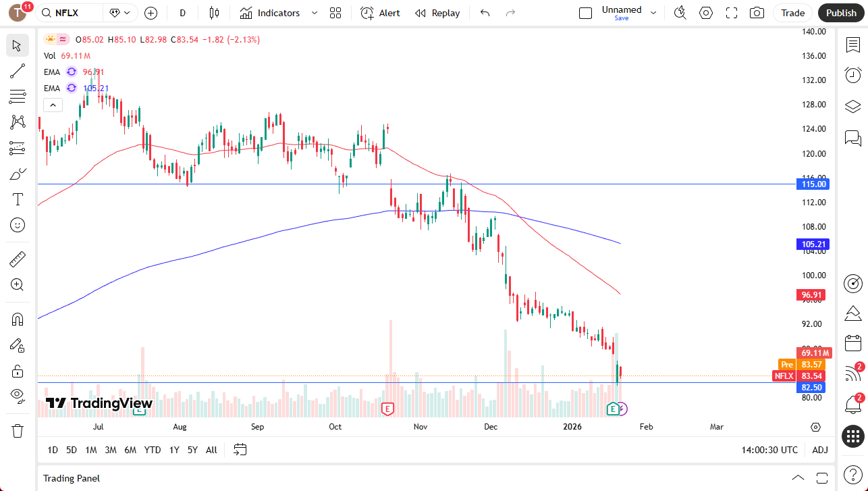
Task: Enter fullscreen mode
Action: 732,13
